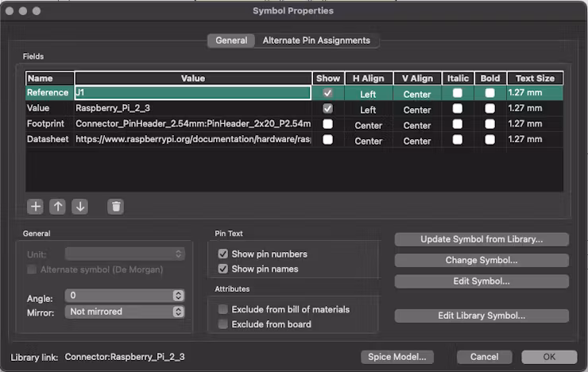The image size is (588, 372).
Task: Click the red window close button
Action: tap(10, 11)
